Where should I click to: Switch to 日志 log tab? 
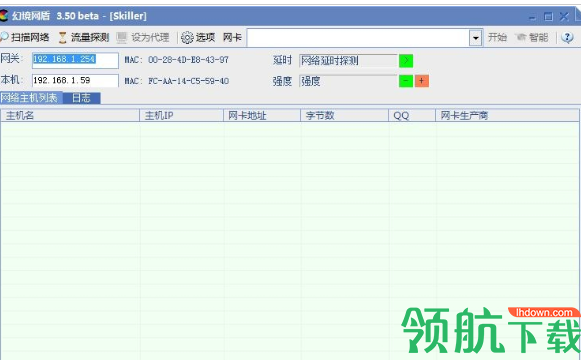82,98
